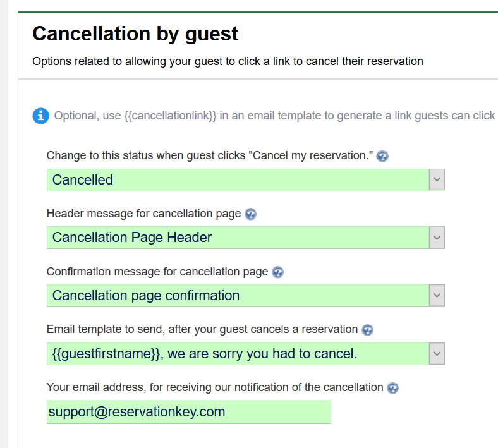The height and width of the screenshot is (448, 498).
Task: Expand the Cancelled status dropdown arrow
Action: (437, 179)
